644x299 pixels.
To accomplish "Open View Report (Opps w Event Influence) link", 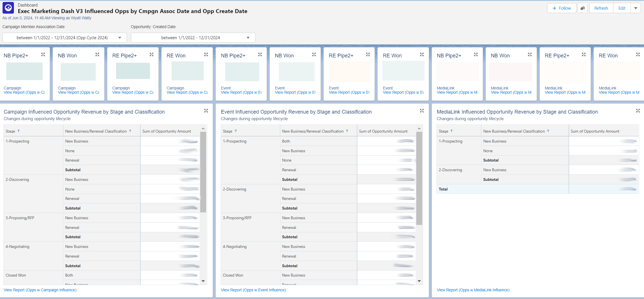I will [x=253, y=290].
